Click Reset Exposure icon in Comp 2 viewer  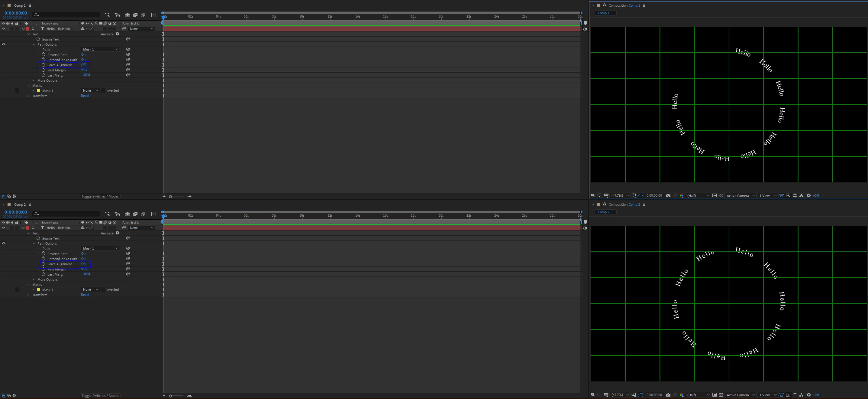[x=809, y=395]
